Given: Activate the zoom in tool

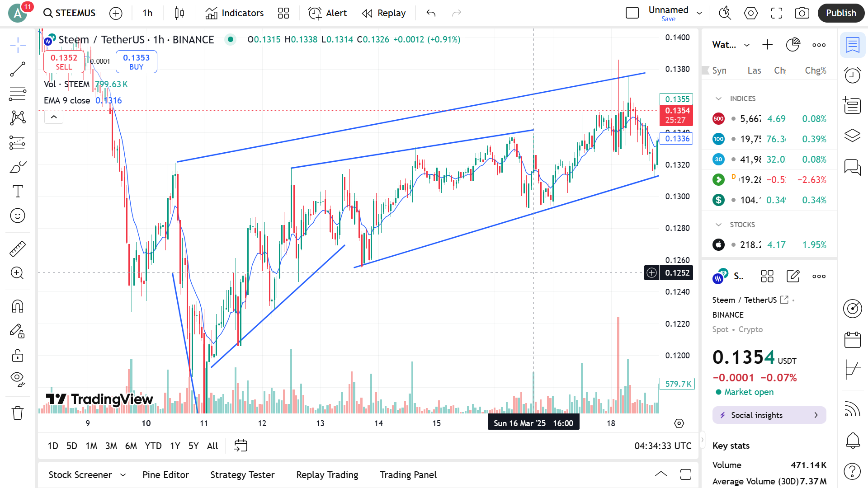Looking at the screenshot, I should 18,273.
